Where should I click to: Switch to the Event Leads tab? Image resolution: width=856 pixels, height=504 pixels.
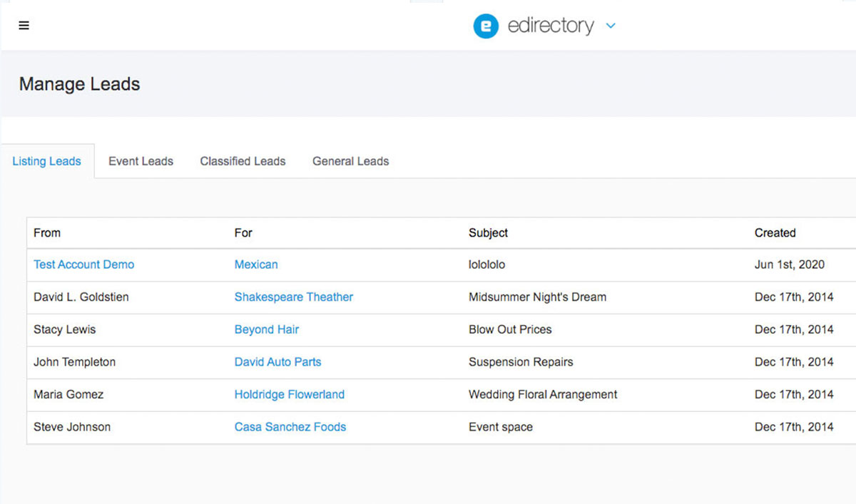141,161
